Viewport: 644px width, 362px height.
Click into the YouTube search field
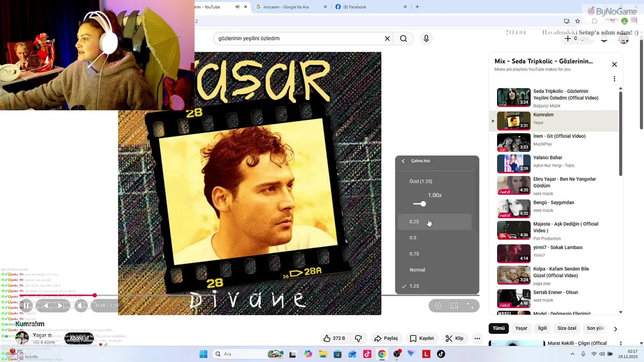pyautogui.click(x=299, y=39)
